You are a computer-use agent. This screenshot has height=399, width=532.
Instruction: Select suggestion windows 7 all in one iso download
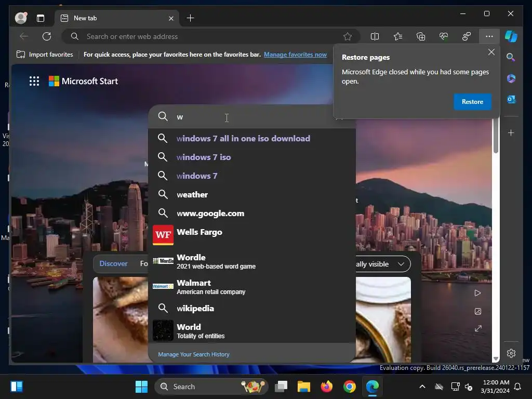(252, 138)
